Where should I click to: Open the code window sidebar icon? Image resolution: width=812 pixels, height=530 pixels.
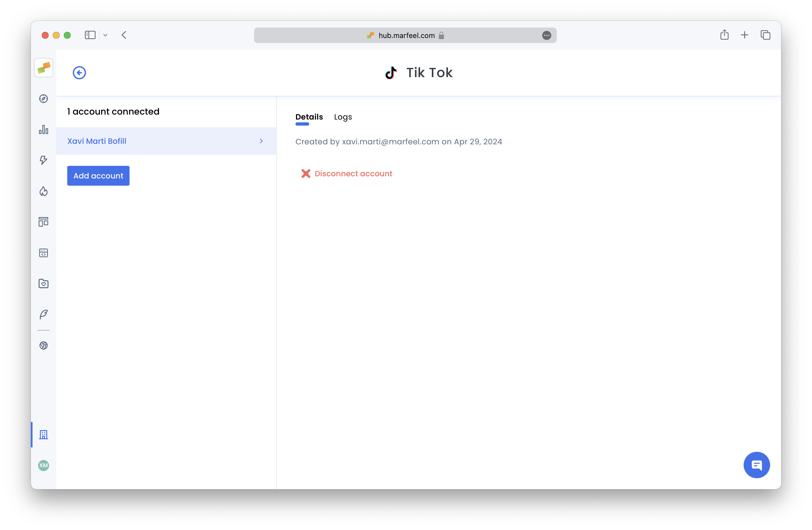[44, 253]
